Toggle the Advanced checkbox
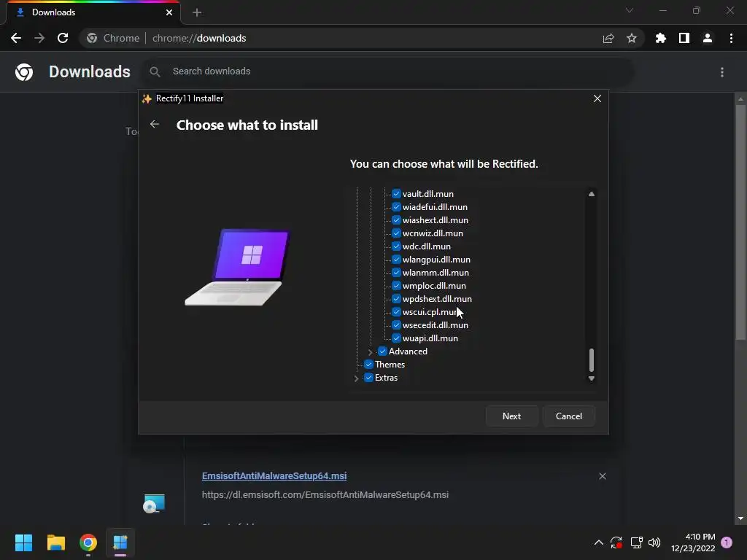This screenshot has width=747, height=560. (x=382, y=351)
